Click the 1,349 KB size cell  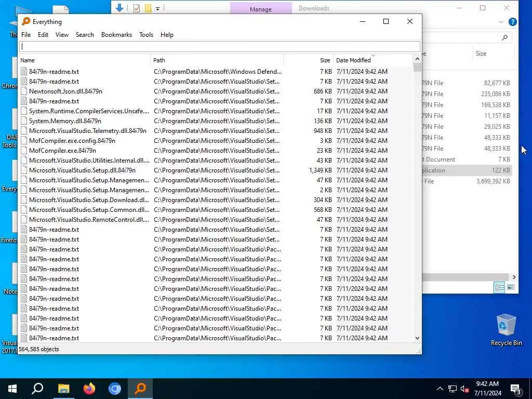(320, 170)
